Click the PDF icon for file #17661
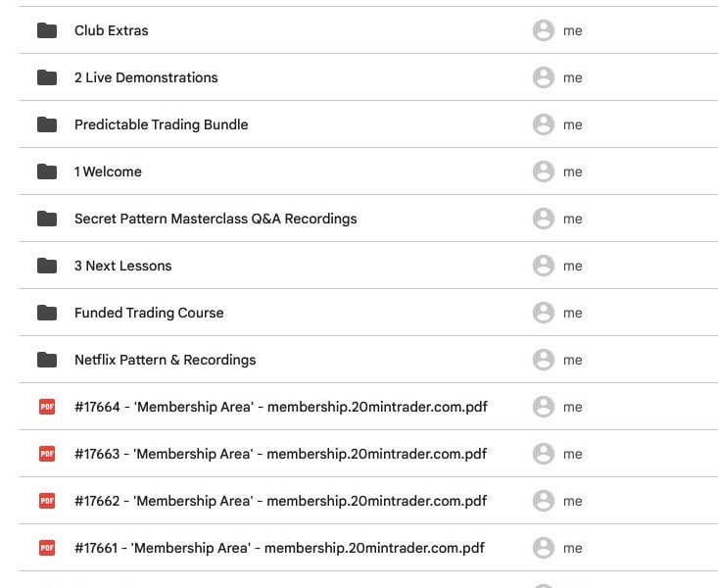This screenshot has width=718, height=588. (47, 548)
